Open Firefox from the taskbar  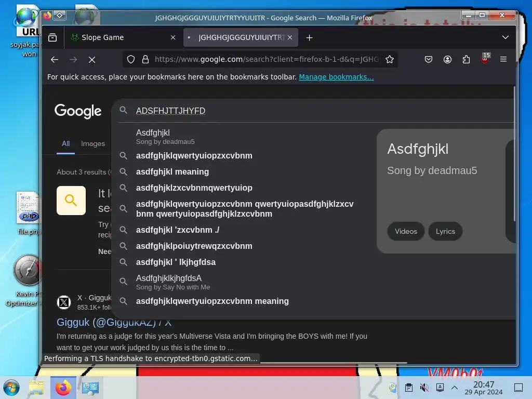[x=63, y=388]
